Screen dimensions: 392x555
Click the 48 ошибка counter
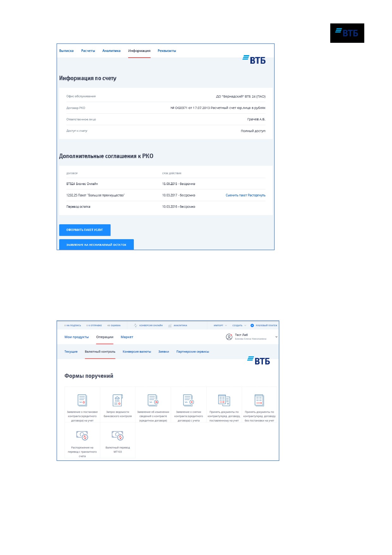pos(114,325)
